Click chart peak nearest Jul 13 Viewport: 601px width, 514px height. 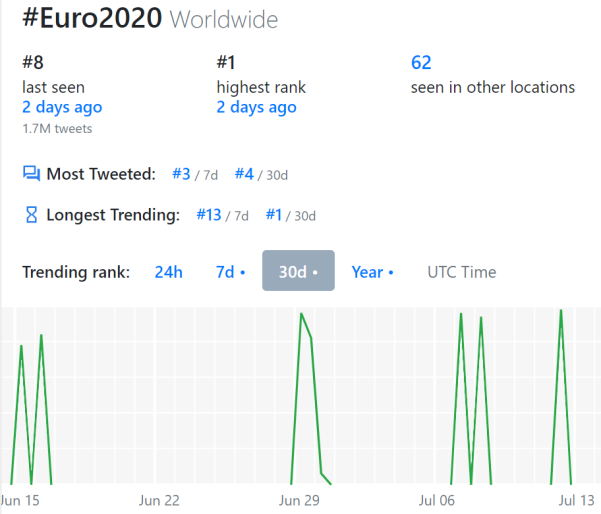[561, 310]
